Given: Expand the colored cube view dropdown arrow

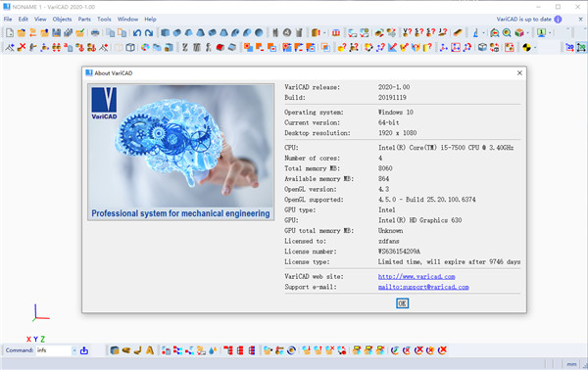Looking at the screenshot, I should [527, 33].
